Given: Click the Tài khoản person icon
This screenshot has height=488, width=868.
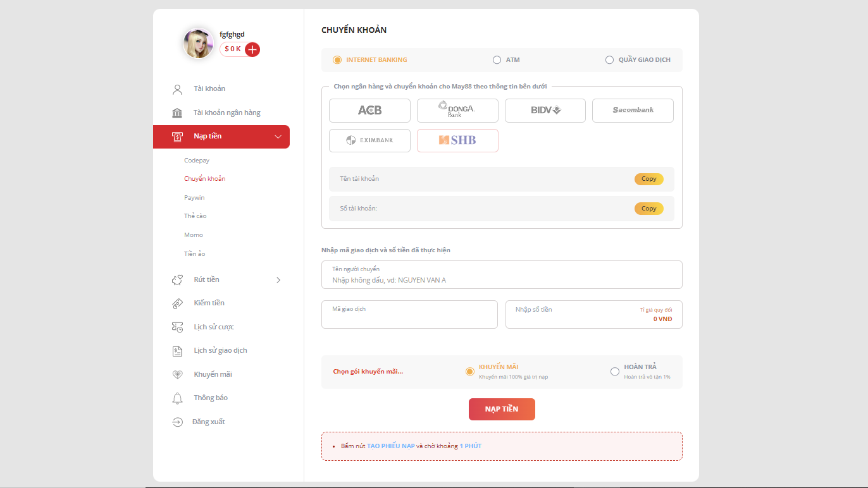Looking at the screenshot, I should click(x=177, y=89).
